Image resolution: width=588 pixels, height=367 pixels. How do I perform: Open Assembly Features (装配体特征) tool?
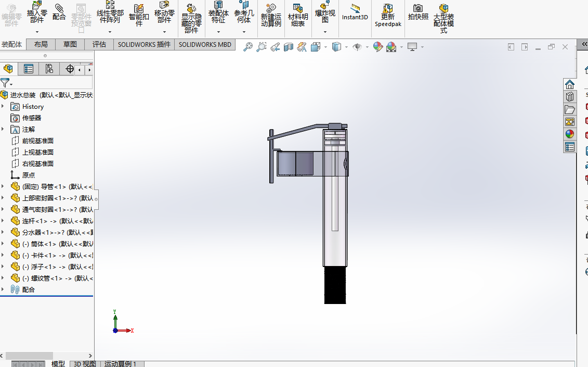[x=218, y=13]
